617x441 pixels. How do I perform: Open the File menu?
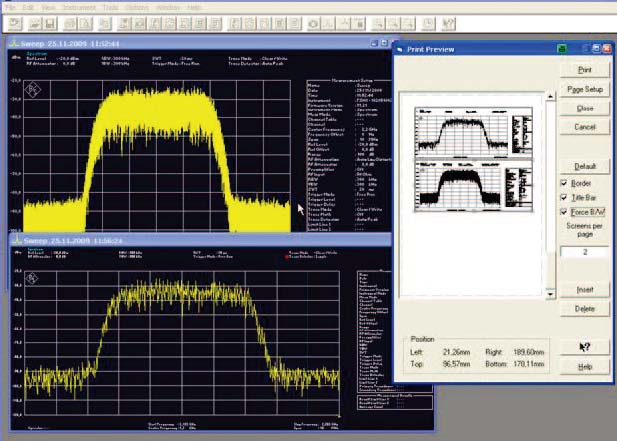tap(9, 6)
